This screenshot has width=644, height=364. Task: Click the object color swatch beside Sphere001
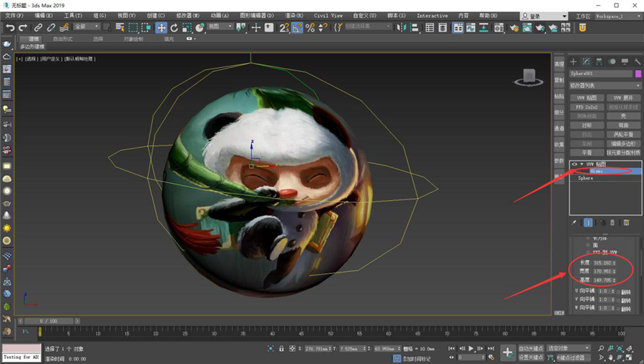pyautogui.click(x=638, y=74)
